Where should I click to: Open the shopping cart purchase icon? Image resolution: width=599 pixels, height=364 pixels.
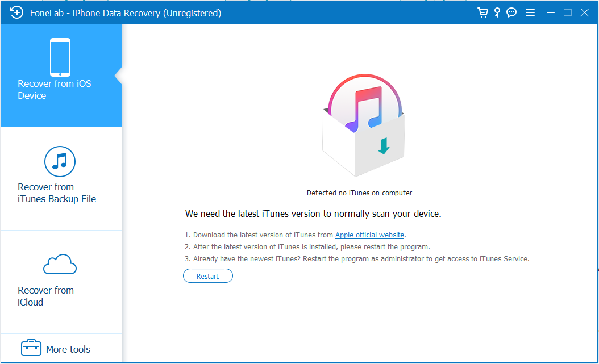(x=482, y=12)
